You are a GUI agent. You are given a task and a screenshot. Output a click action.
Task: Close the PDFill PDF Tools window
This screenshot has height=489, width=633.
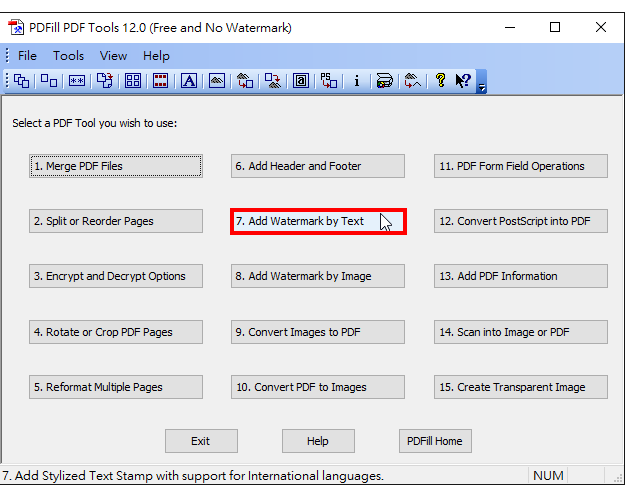pyautogui.click(x=601, y=27)
